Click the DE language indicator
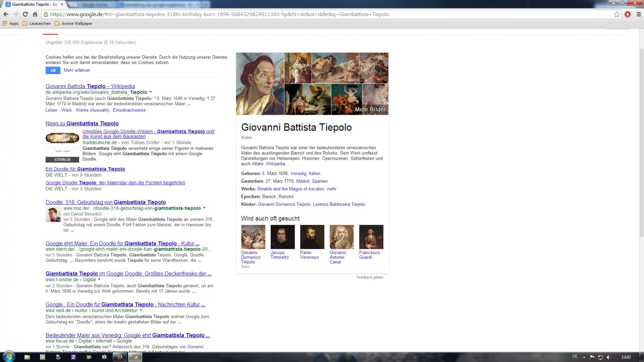 (575, 356)
